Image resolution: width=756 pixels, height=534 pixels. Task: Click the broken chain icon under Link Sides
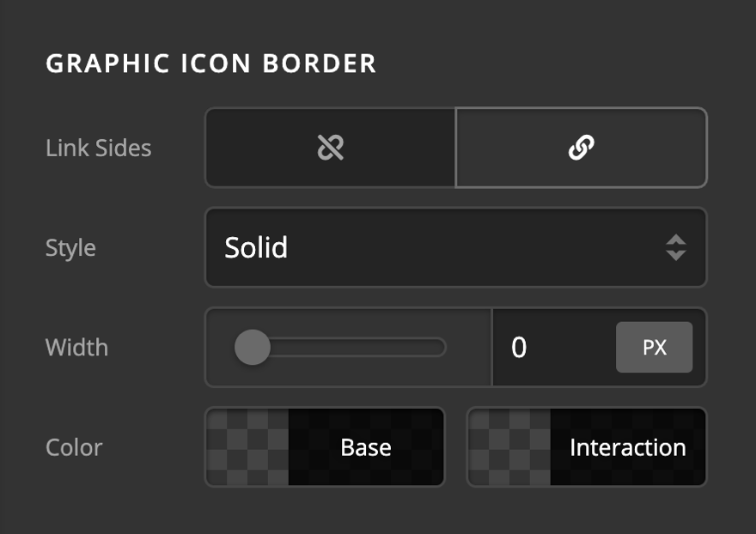329,147
